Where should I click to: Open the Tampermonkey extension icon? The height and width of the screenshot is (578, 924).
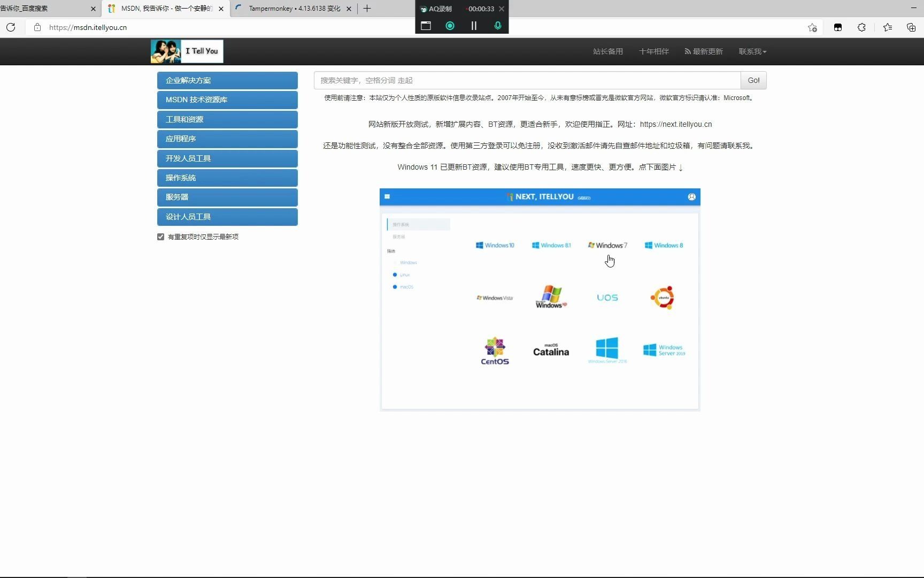click(x=838, y=27)
